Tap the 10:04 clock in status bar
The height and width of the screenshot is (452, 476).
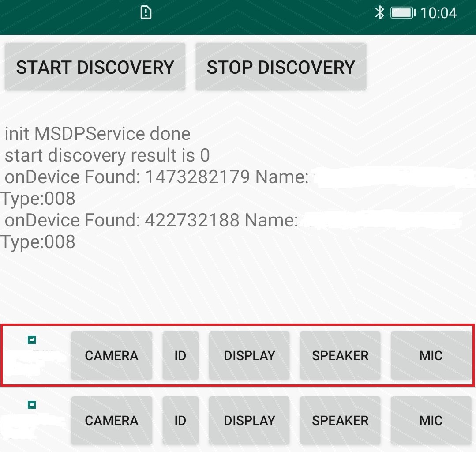tap(439, 13)
